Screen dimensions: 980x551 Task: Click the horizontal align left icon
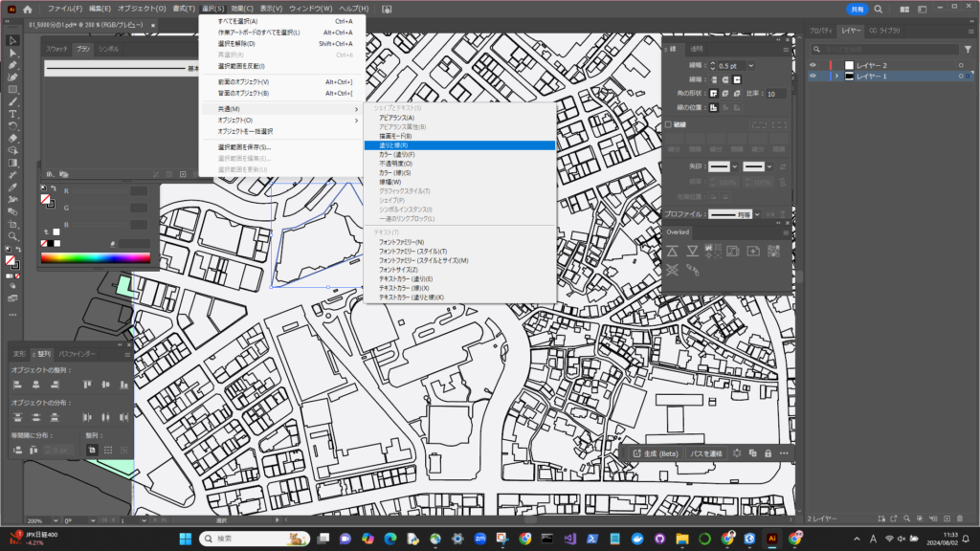(17, 385)
